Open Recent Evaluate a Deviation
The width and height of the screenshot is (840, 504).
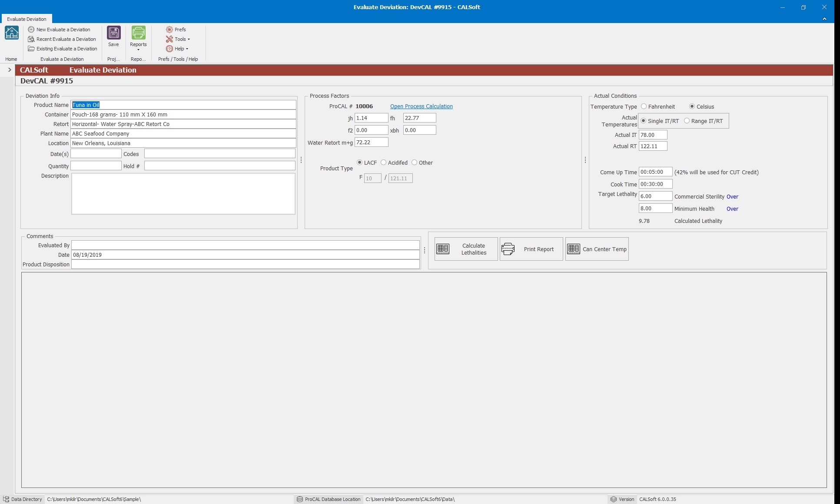(62, 39)
